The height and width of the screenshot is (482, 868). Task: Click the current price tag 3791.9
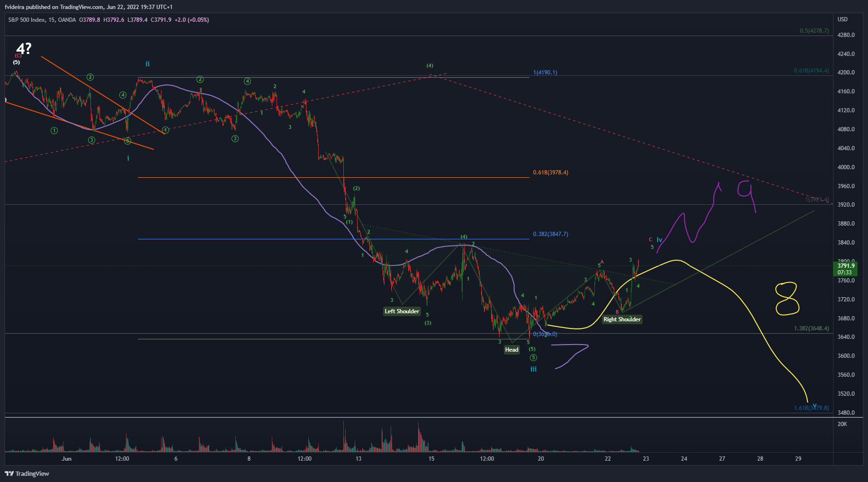coord(845,269)
